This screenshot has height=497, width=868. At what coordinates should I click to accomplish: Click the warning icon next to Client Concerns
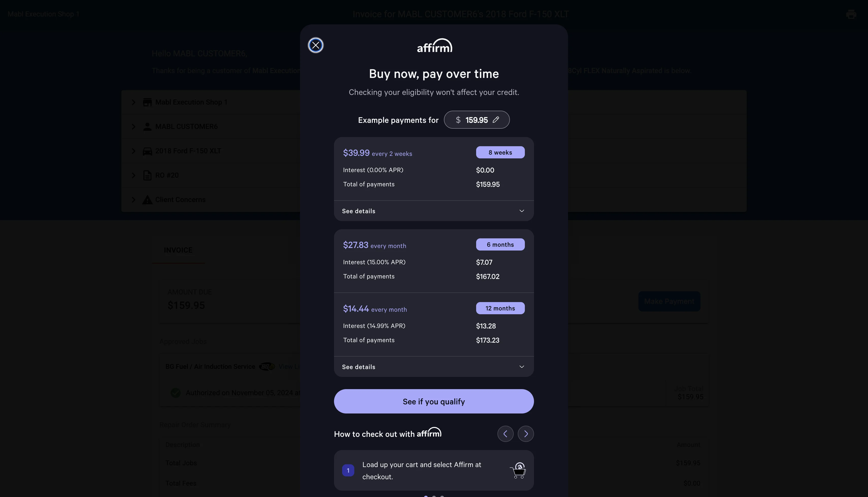click(147, 200)
